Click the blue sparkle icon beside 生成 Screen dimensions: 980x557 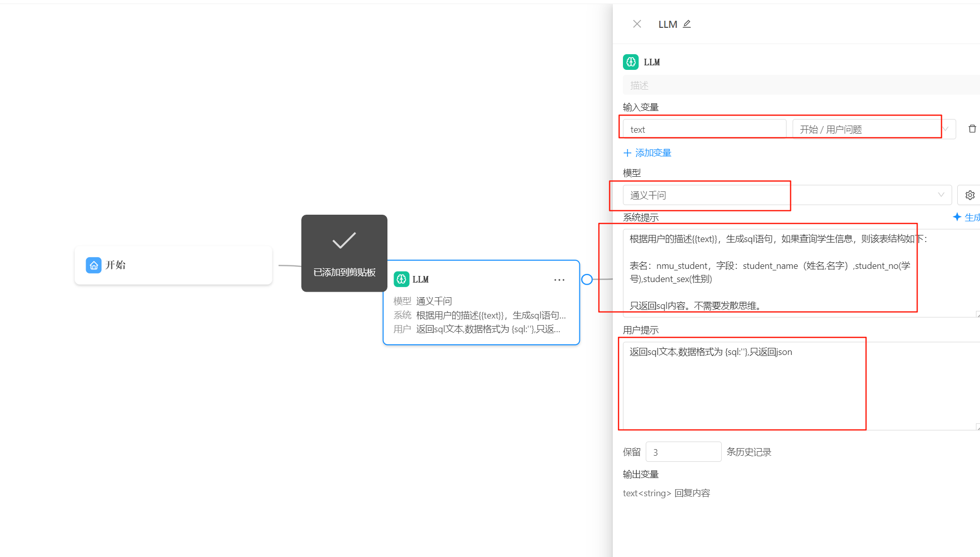coord(958,217)
